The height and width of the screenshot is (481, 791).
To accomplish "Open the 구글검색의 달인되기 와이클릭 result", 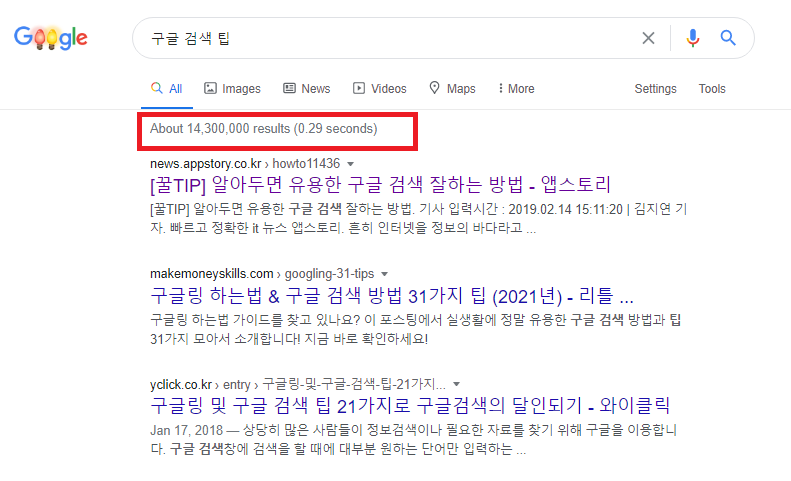I will pyautogui.click(x=410, y=406).
